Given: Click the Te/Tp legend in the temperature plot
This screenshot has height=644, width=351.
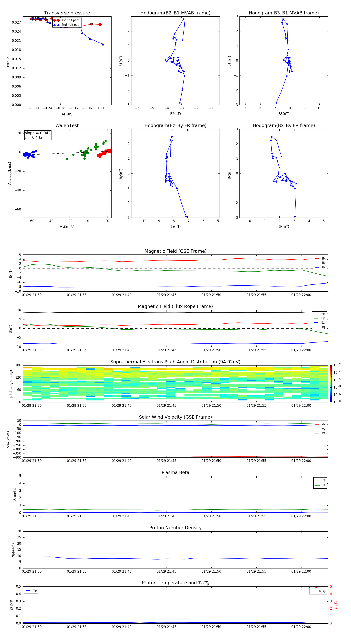Looking at the screenshot, I should (x=318, y=591).
